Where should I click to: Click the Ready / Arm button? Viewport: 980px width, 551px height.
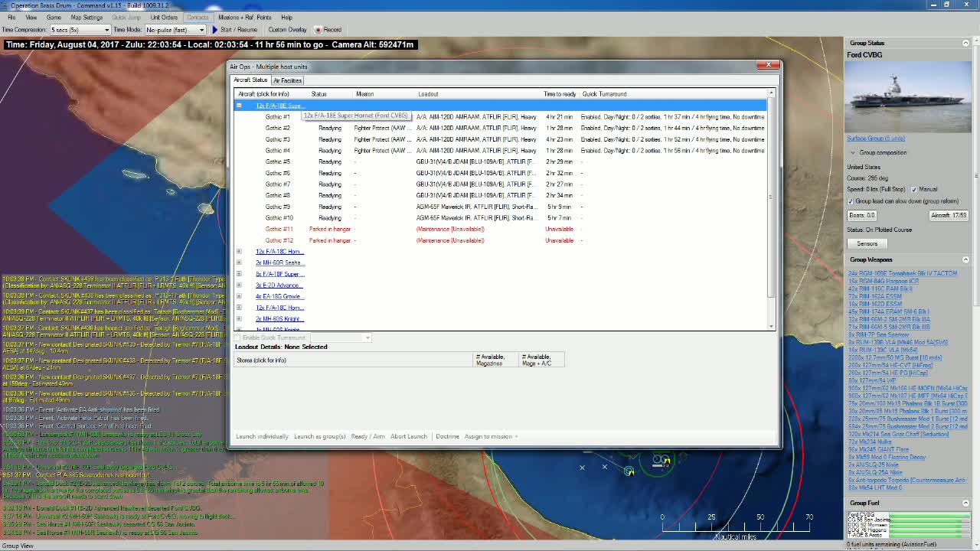click(x=368, y=436)
